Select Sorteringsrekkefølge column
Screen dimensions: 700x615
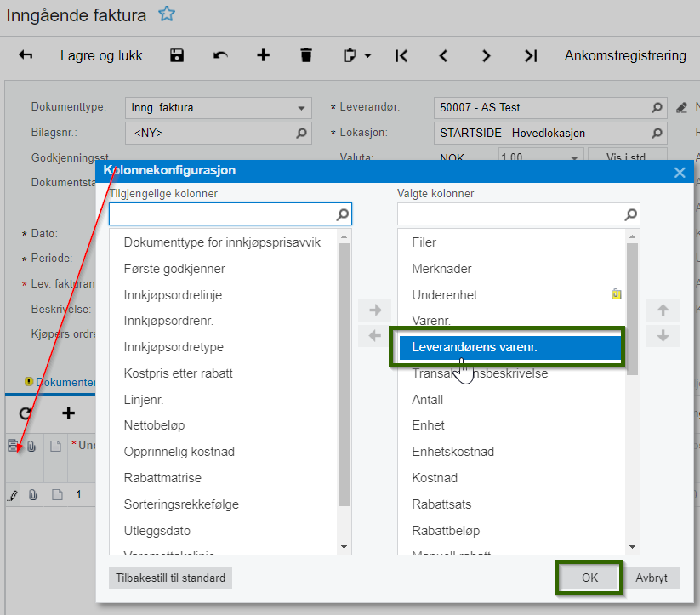click(x=181, y=504)
